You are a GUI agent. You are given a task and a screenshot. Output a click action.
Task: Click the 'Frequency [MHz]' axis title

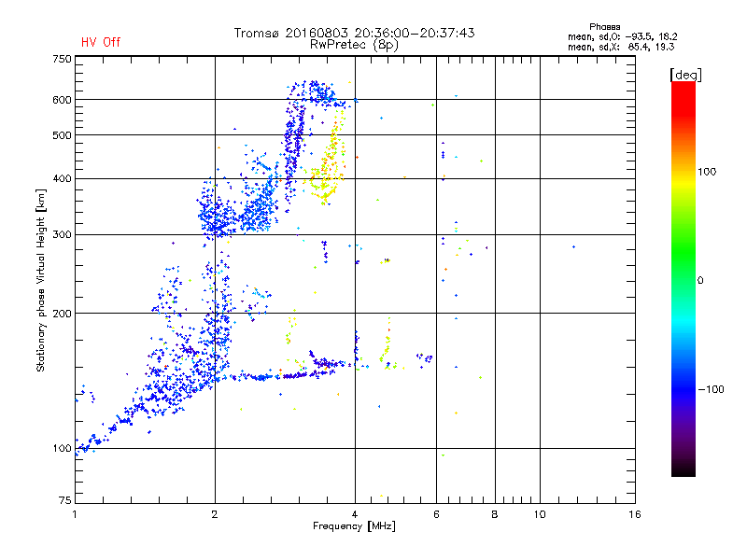tap(354, 526)
